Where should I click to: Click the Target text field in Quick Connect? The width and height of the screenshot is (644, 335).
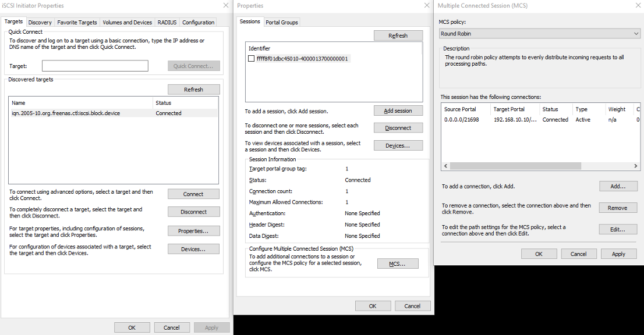pos(95,66)
